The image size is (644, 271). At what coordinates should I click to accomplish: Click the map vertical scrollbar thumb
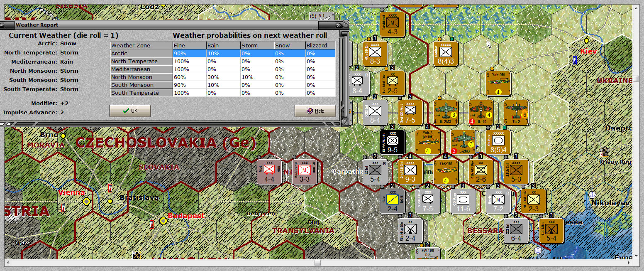[x=636, y=79]
